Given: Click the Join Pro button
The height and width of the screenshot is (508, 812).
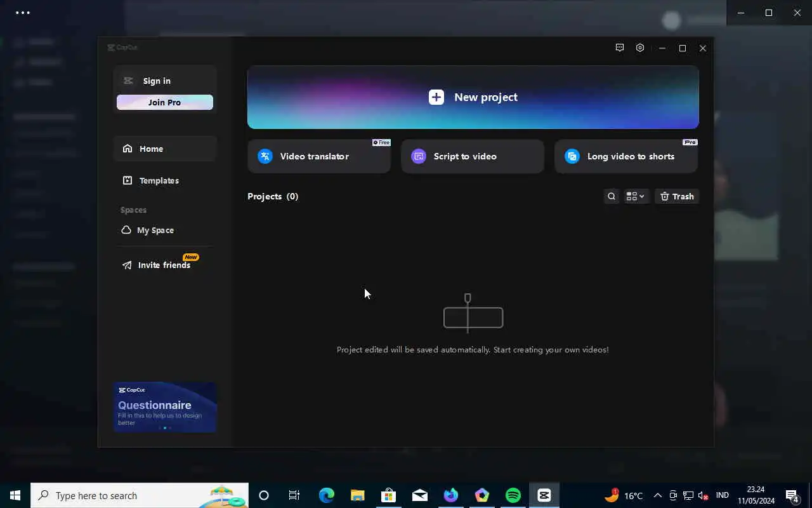Looking at the screenshot, I should pyautogui.click(x=165, y=102).
